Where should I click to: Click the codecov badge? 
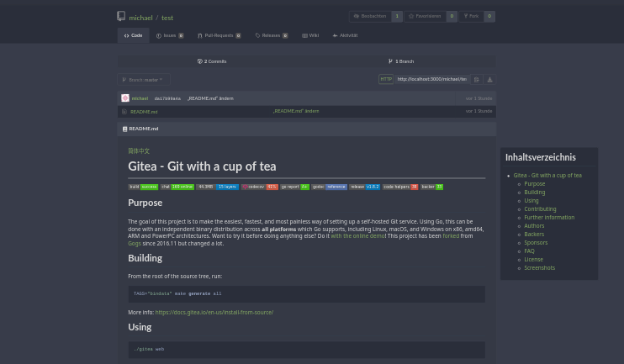click(260, 187)
